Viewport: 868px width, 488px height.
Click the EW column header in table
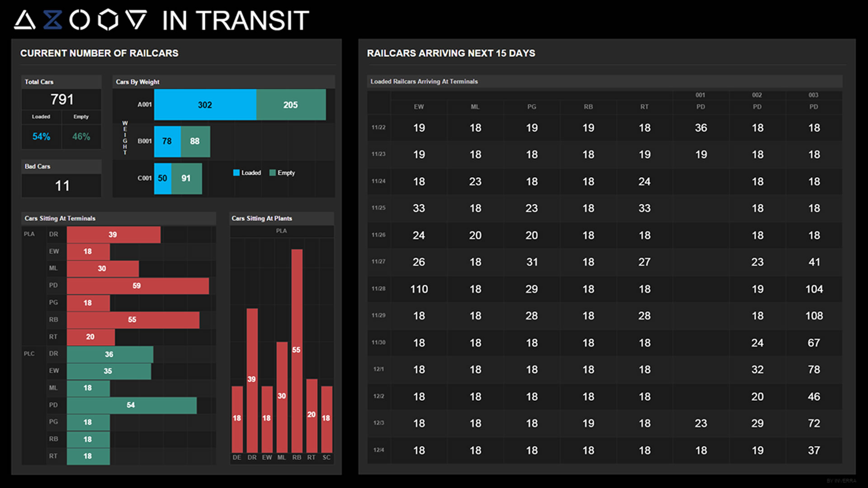419,107
